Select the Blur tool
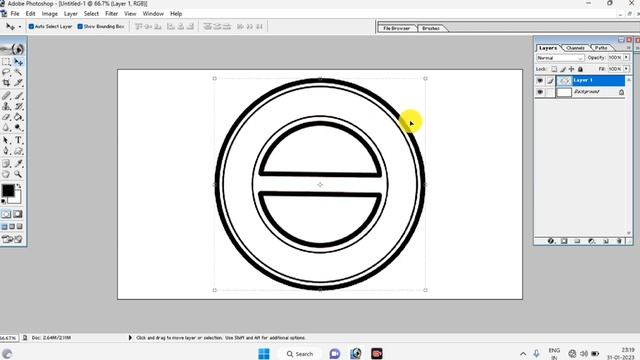This screenshot has height=360, width=640. tap(6, 128)
